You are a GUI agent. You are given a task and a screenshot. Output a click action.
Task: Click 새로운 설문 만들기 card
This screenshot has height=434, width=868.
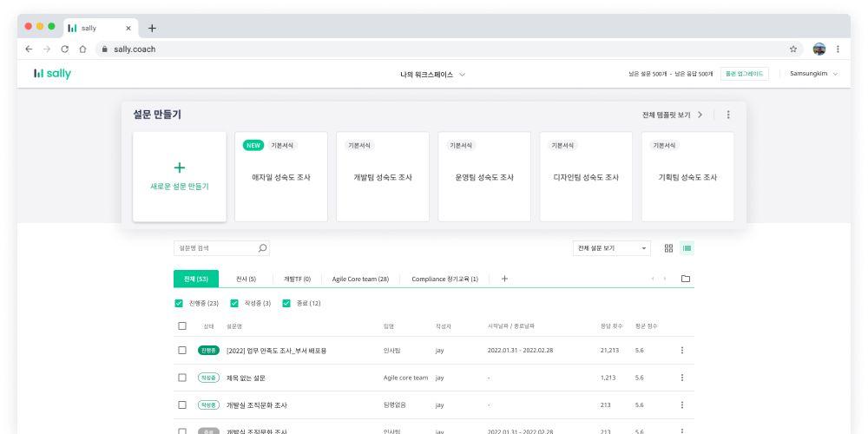180,176
